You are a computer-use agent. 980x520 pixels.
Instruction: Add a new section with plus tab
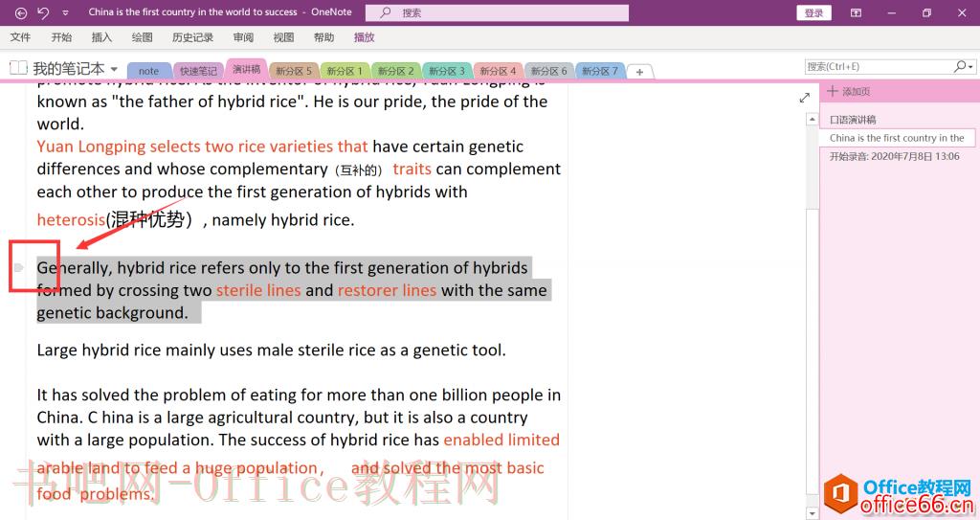(x=639, y=72)
